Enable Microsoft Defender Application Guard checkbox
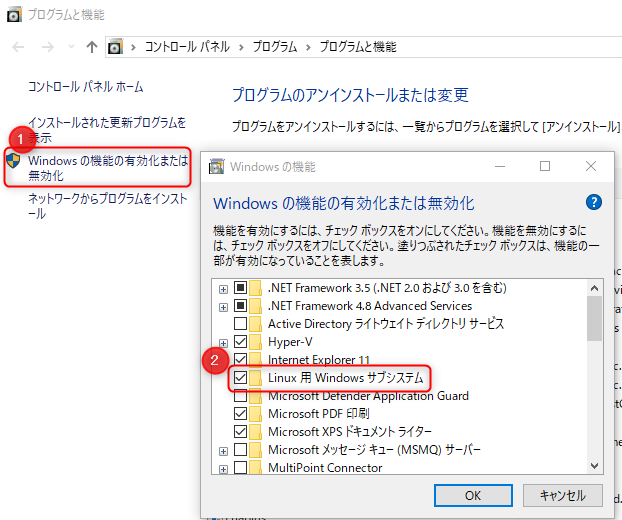 [240, 396]
